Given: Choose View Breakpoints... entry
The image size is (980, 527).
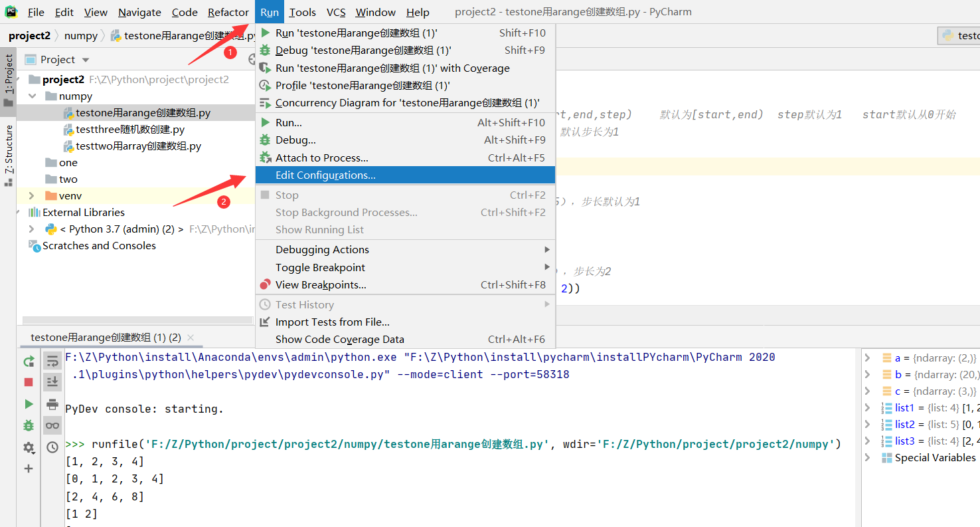Looking at the screenshot, I should (405, 284).
